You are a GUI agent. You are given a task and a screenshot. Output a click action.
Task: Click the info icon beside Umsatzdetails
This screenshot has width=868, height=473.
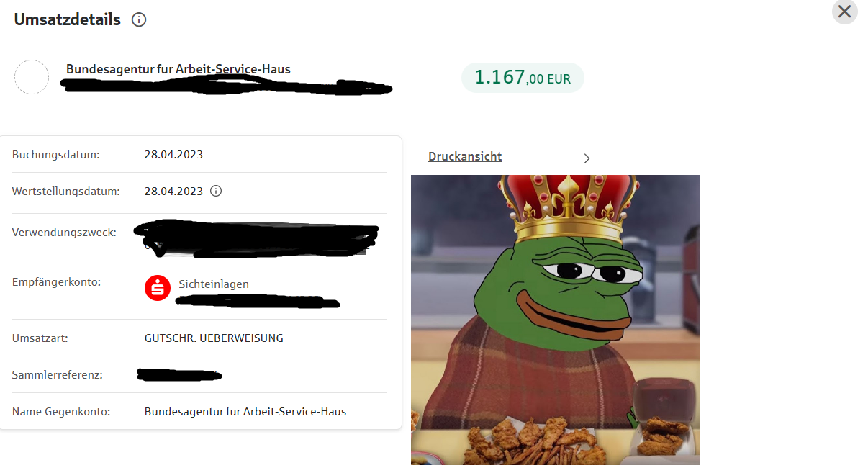[139, 20]
